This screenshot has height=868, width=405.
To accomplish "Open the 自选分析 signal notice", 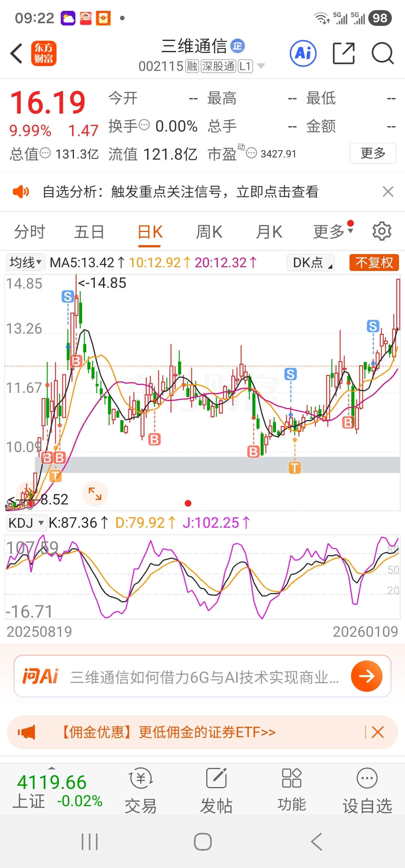I will [181, 192].
